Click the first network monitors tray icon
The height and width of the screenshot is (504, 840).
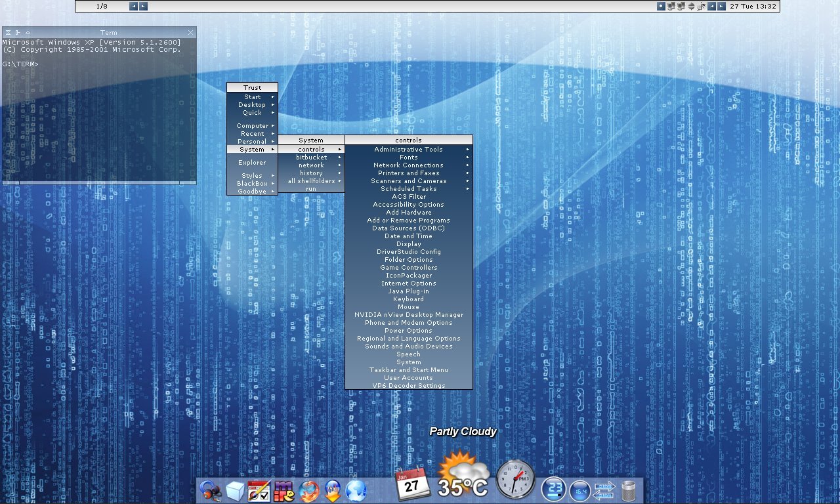tap(671, 6)
